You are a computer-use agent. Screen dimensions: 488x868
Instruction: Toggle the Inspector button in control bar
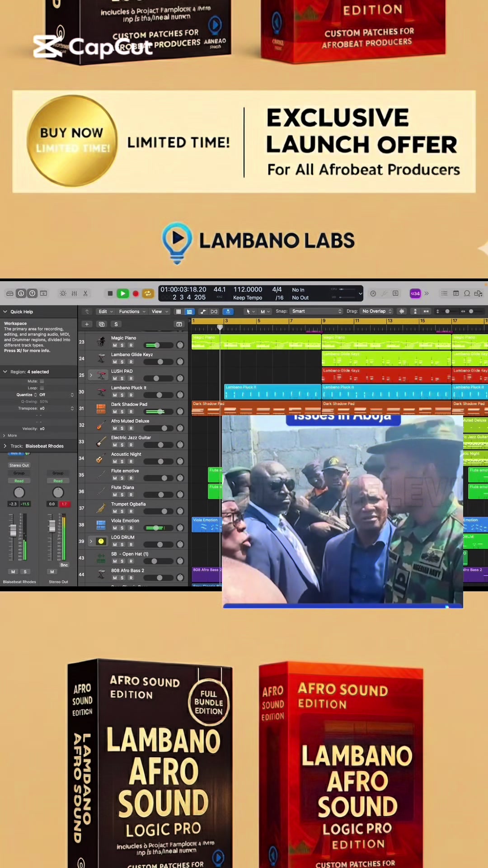click(x=21, y=293)
